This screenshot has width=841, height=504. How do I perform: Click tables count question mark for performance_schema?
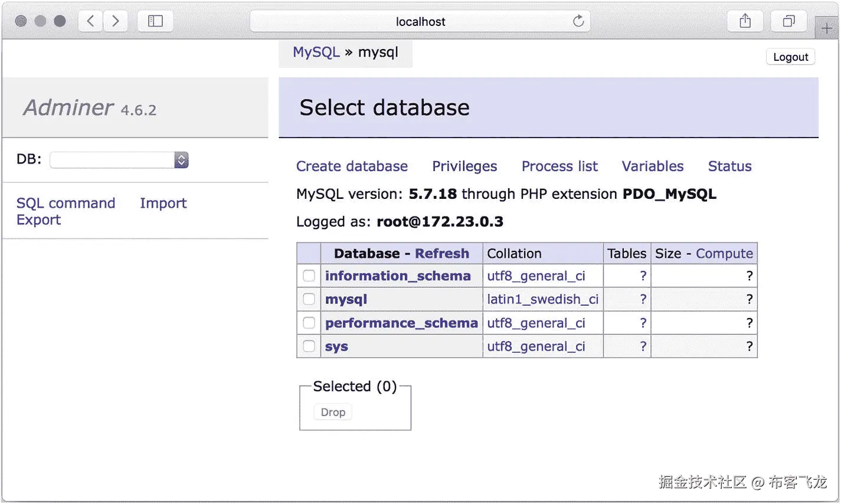pyautogui.click(x=643, y=323)
